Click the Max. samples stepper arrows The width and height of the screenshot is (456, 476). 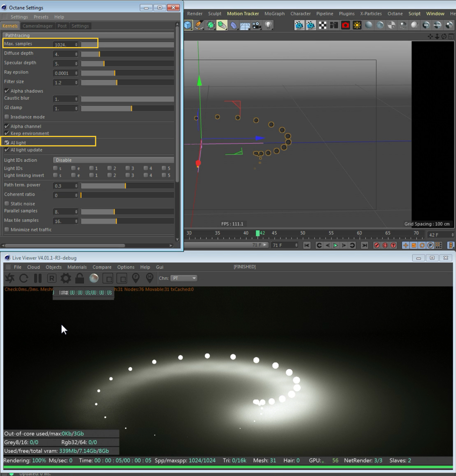pyautogui.click(x=76, y=45)
